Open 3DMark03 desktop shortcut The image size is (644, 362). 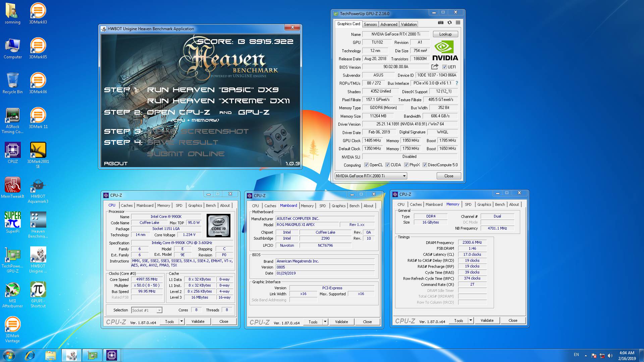pyautogui.click(x=38, y=13)
